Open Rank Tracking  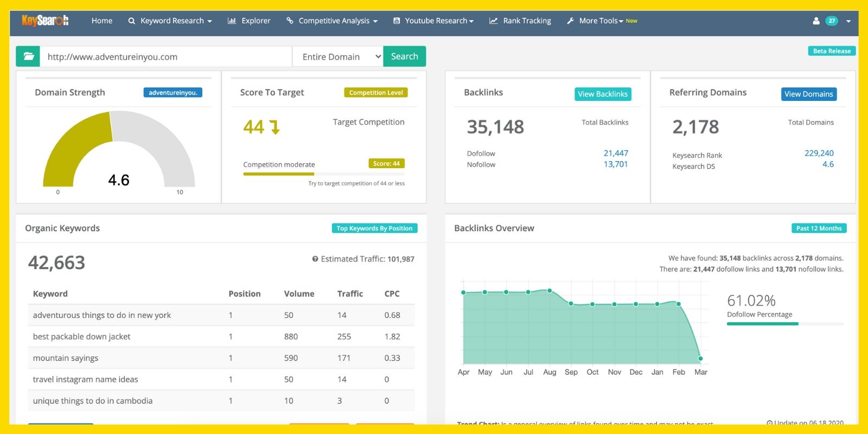click(x=520, y=21)
